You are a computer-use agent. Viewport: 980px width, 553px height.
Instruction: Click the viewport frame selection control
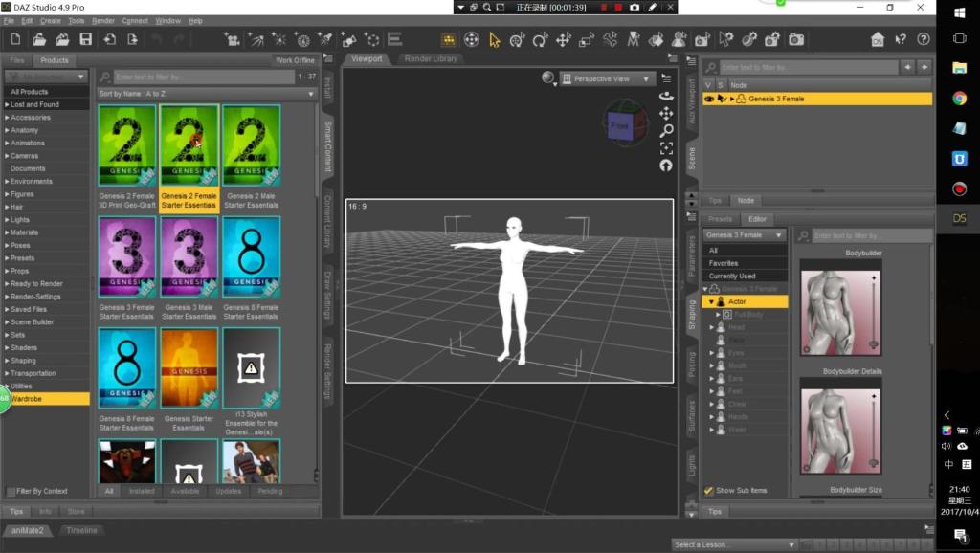point(666,148)
